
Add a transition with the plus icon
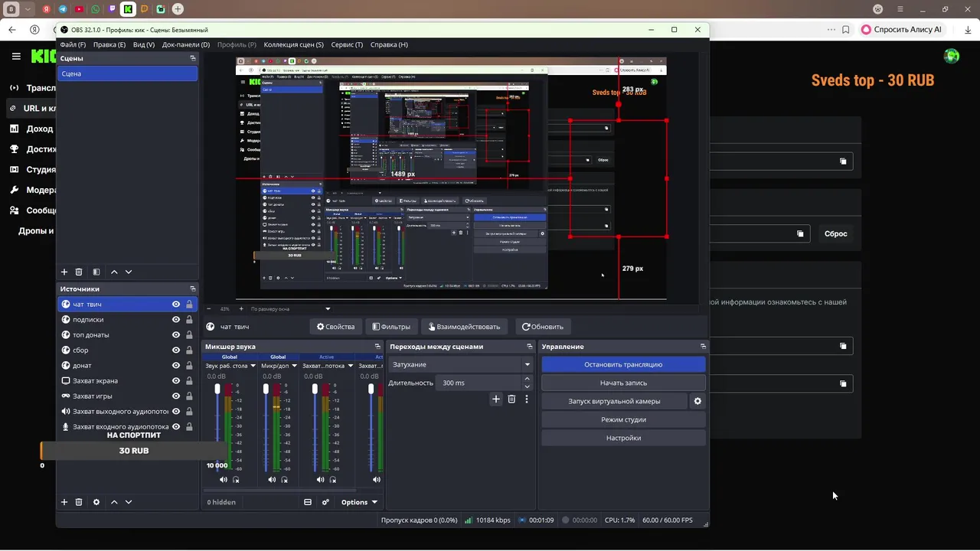pos(496,399)
